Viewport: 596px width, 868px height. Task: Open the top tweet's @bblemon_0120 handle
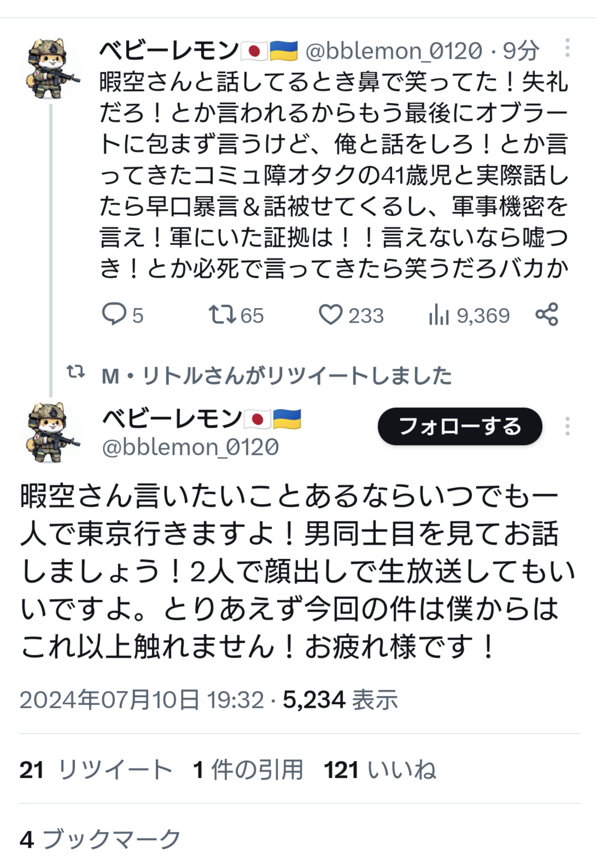(394, 51)
